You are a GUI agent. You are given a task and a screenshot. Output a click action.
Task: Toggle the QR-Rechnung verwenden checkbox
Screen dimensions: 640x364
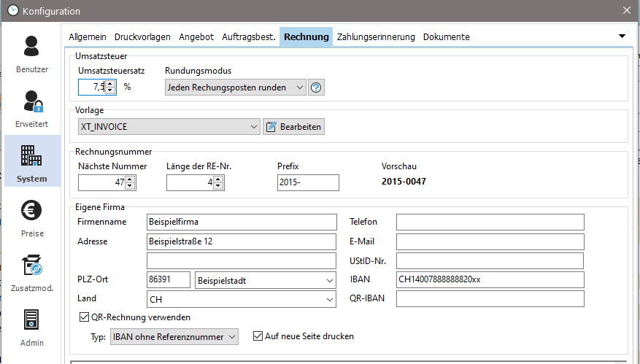point(83,317)
